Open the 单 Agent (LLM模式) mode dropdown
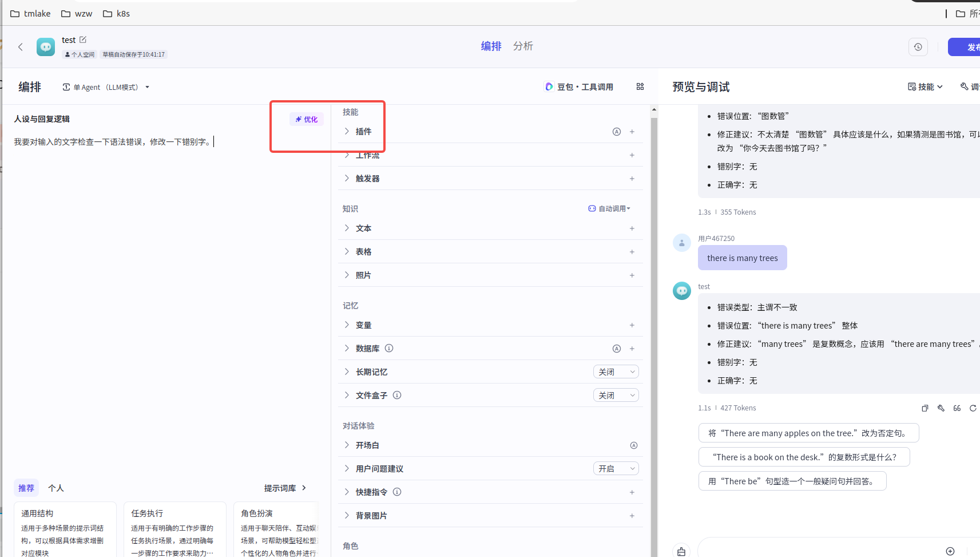 pos(106,87)
